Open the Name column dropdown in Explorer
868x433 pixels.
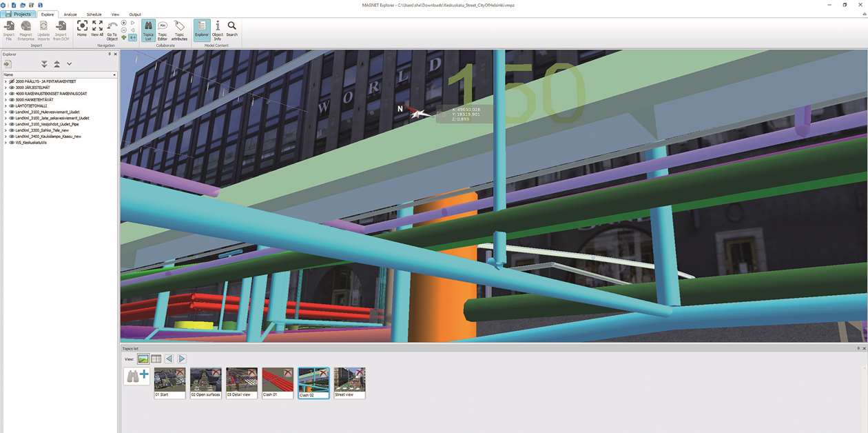click(x=114, y=74)
